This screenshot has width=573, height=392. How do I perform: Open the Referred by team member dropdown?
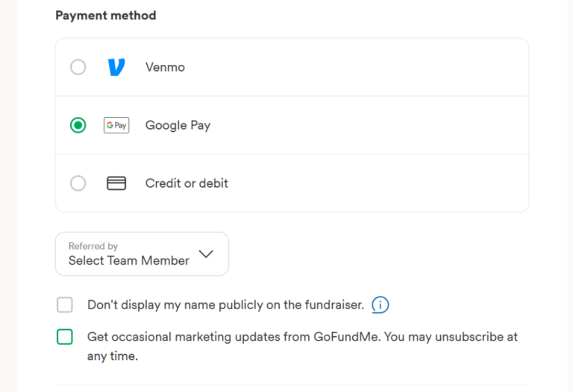[x=143, y=254]
